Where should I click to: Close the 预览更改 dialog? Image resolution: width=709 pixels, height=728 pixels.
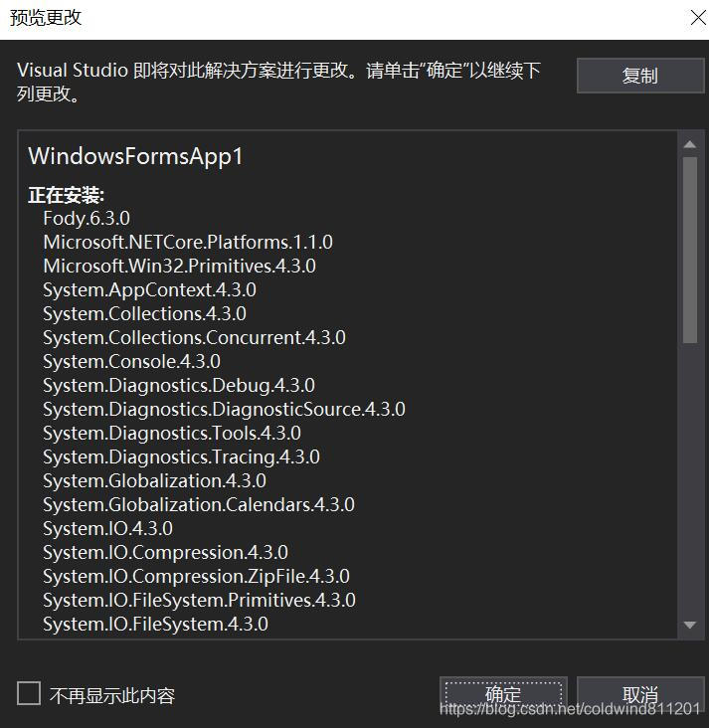coord(698,18)
